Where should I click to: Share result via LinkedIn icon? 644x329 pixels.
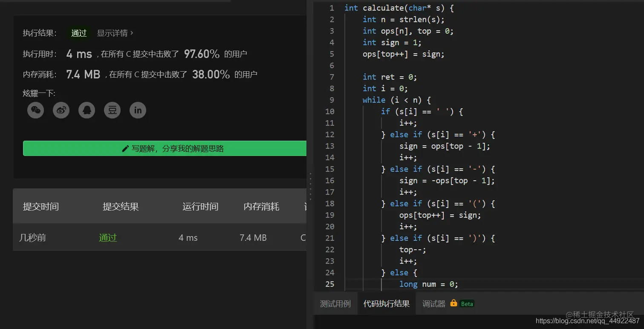coord(138,110)
